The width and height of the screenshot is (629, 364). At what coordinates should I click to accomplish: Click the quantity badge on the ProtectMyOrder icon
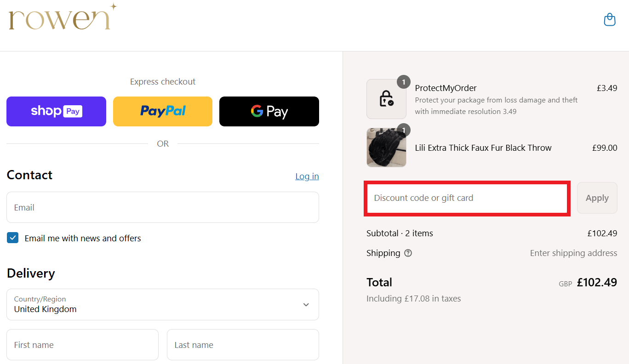[x=403, y=82]
